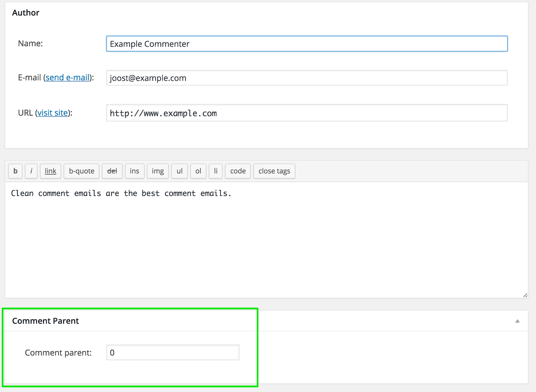The image size is (536, 392).
Task: Click into the E-mail input field
Action: tap(307, 78)
